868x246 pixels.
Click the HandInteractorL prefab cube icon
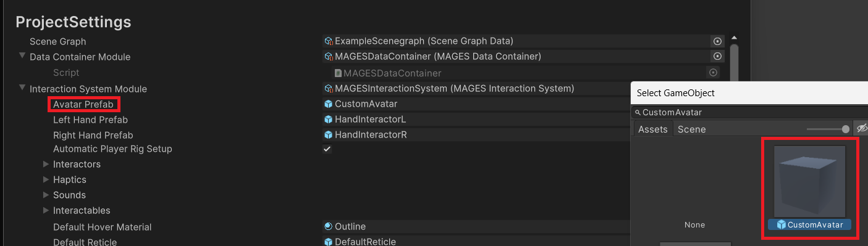[329, 120]
